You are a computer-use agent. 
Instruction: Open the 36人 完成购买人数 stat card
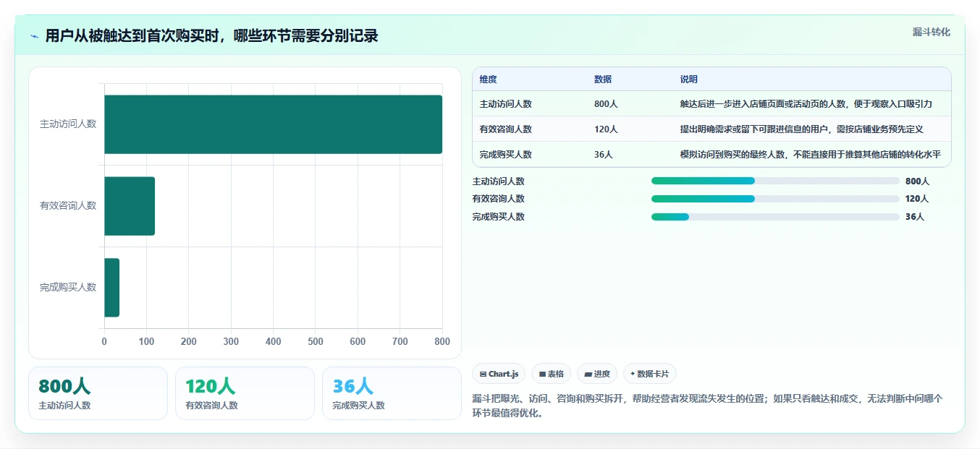click(392, 393)
